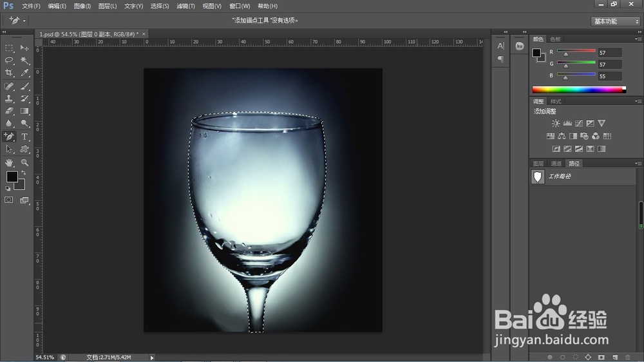The width and height of the screenshot is (644, 362).
Task: Select the Lasso tool
Action: coord(8,61)
